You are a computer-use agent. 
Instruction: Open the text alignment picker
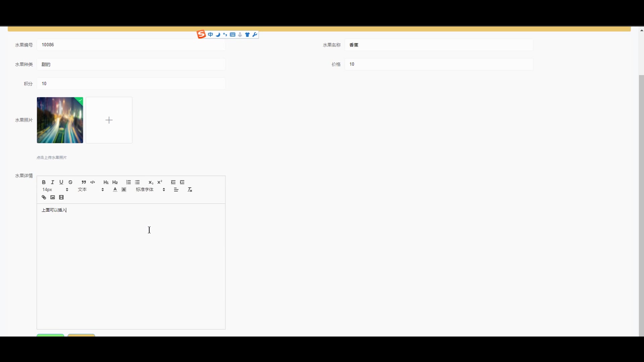(x=176, y=190)
